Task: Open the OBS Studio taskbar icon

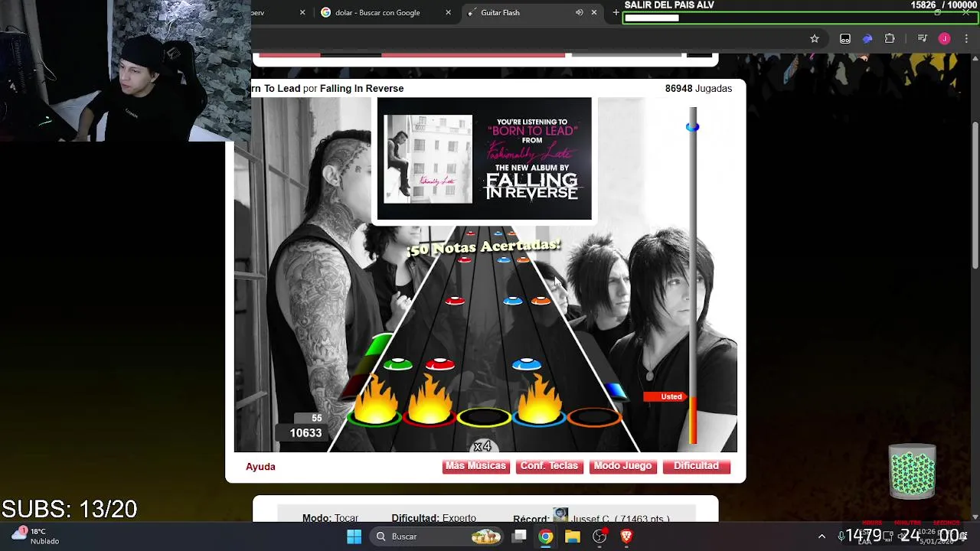Action: (599, 536)
